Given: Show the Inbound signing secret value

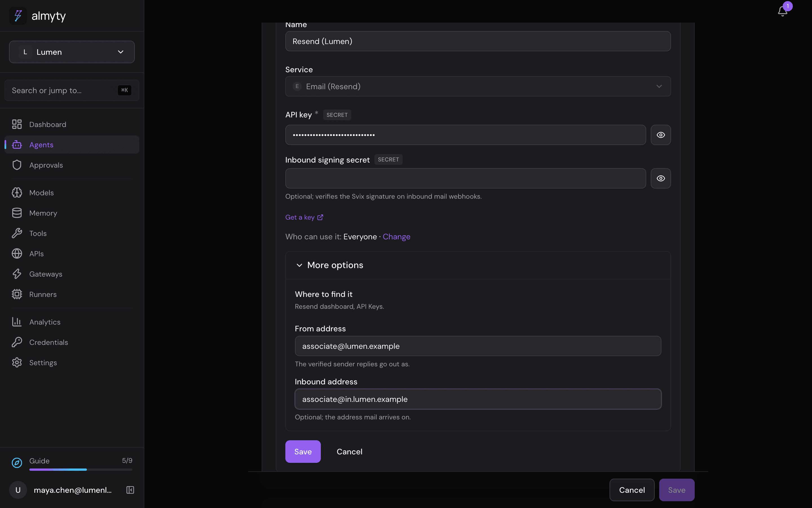Looking at the screenshot, I should [661, 178].
